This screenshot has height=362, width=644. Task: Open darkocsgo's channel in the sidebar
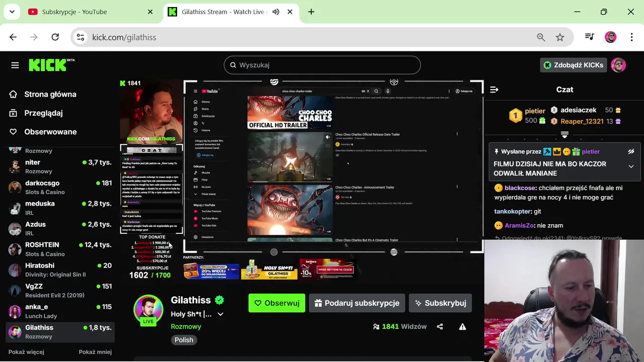point(60,187)
